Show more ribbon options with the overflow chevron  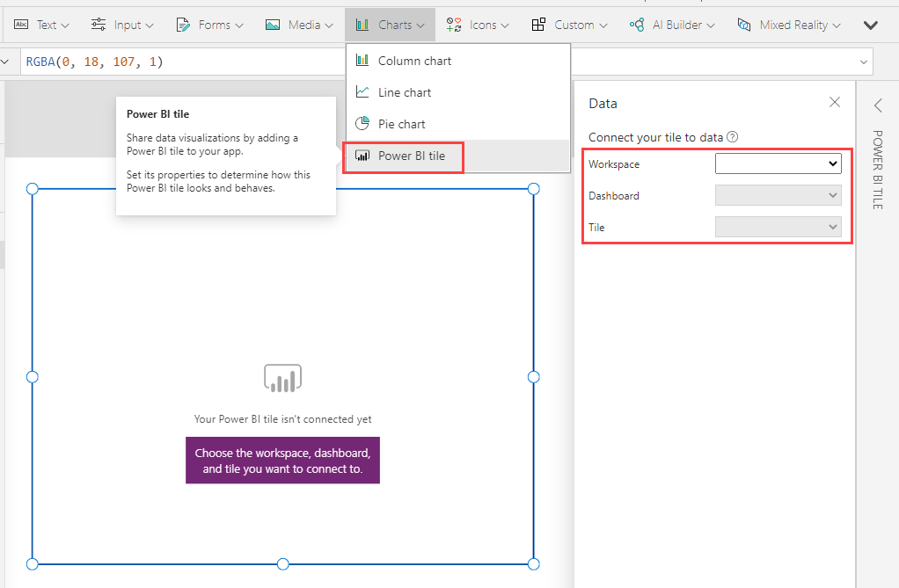tap(870, 25)
